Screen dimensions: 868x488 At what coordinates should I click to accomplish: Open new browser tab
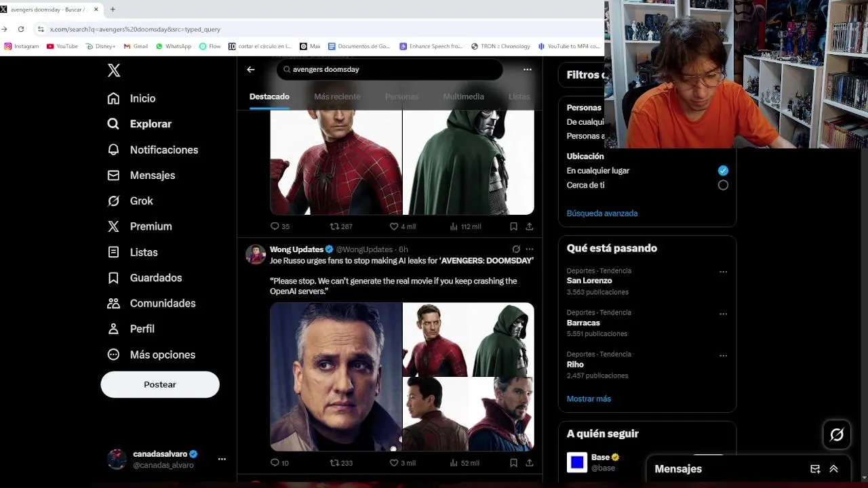pyautogui.click(x=113, y=9)
